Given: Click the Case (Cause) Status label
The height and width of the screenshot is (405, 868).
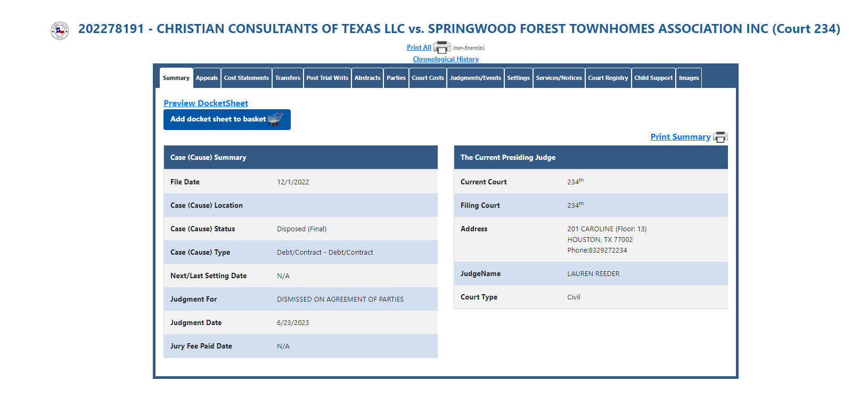Looking at the screenshot, I should (x=202, y=229).
